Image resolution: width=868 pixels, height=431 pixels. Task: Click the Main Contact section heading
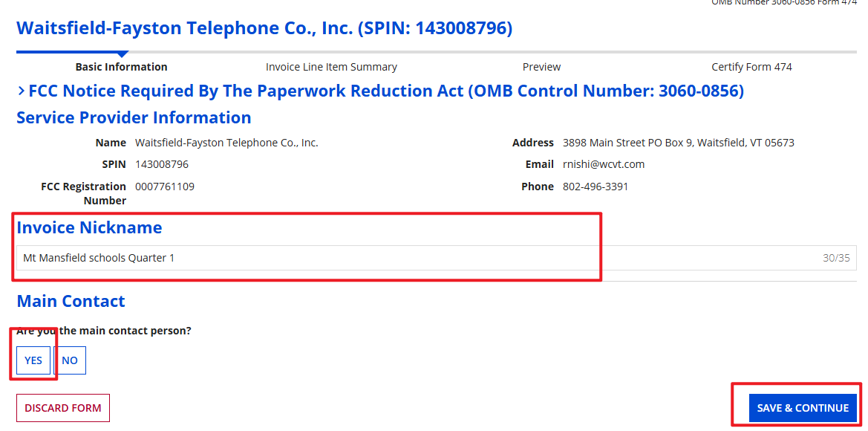tap(71, 301)
